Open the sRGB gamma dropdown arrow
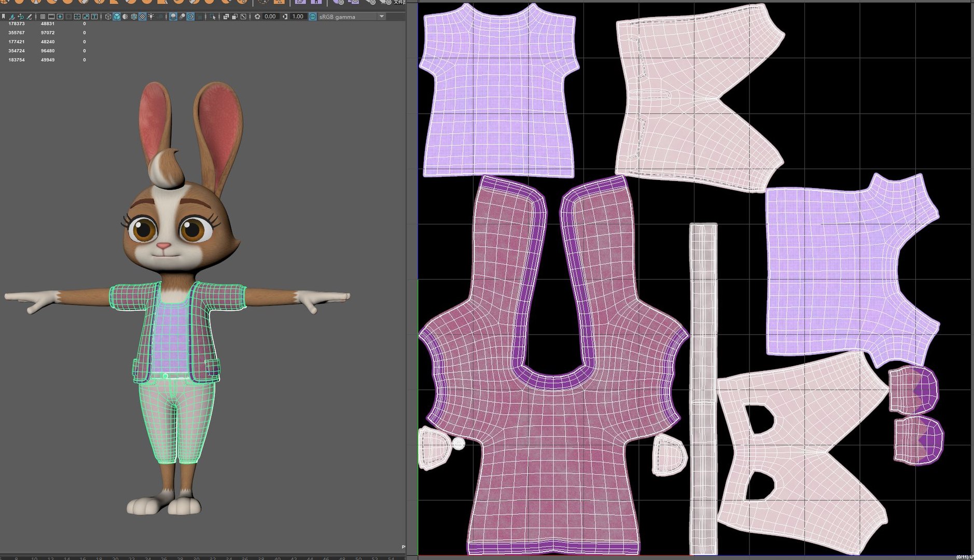This screenshot has width=974, height=560. (382, 17)
